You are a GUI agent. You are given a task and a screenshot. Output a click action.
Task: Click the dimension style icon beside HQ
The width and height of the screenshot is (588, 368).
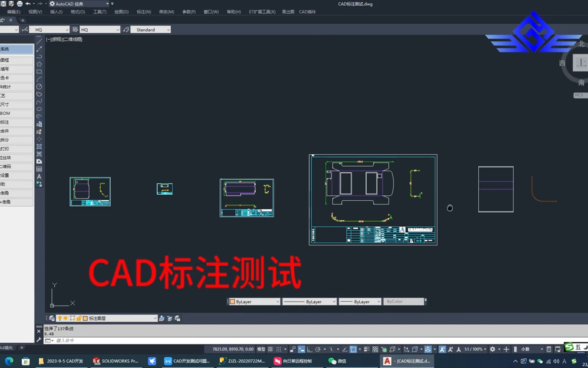coord(24,30)
